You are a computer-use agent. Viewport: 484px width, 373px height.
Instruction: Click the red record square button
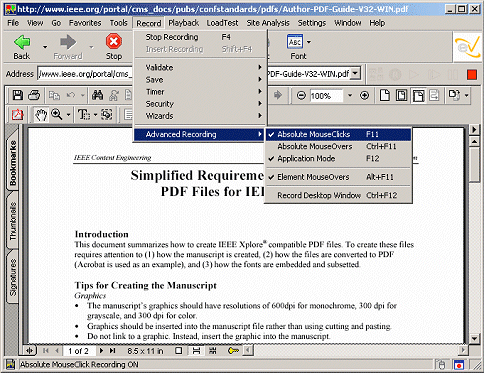(x=472, y=74)
